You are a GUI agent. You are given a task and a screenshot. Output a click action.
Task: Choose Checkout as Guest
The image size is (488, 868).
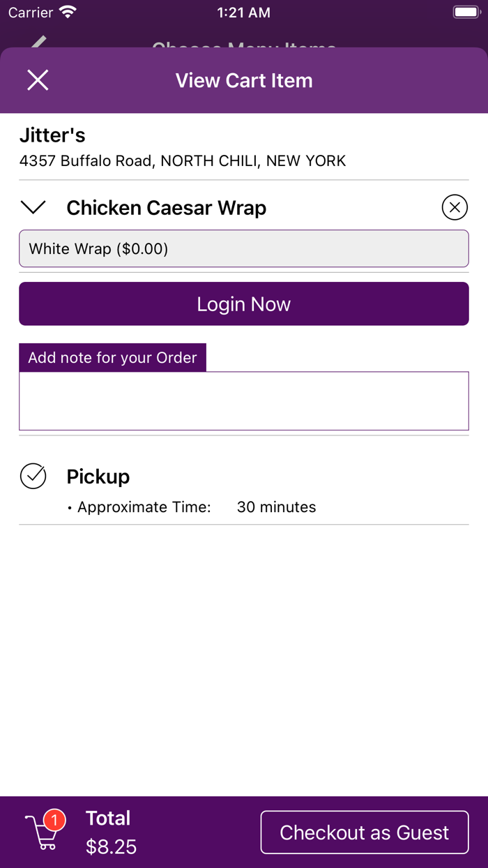363,832
